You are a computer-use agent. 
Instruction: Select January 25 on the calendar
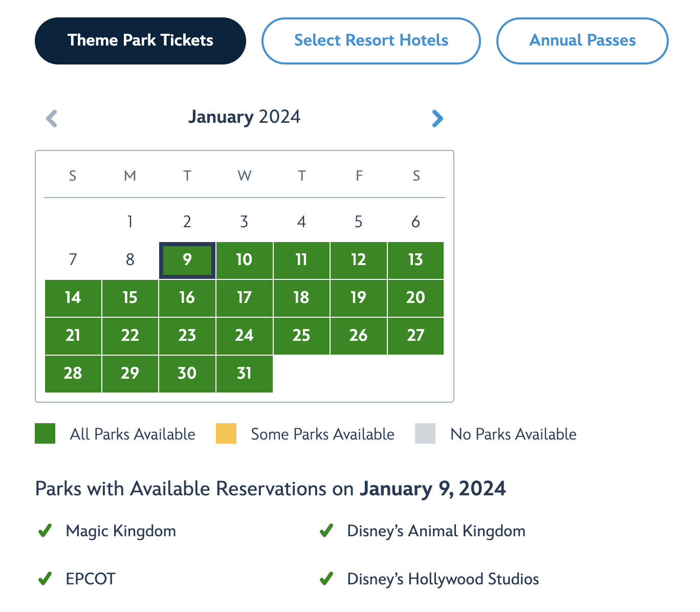click(301, 336)
